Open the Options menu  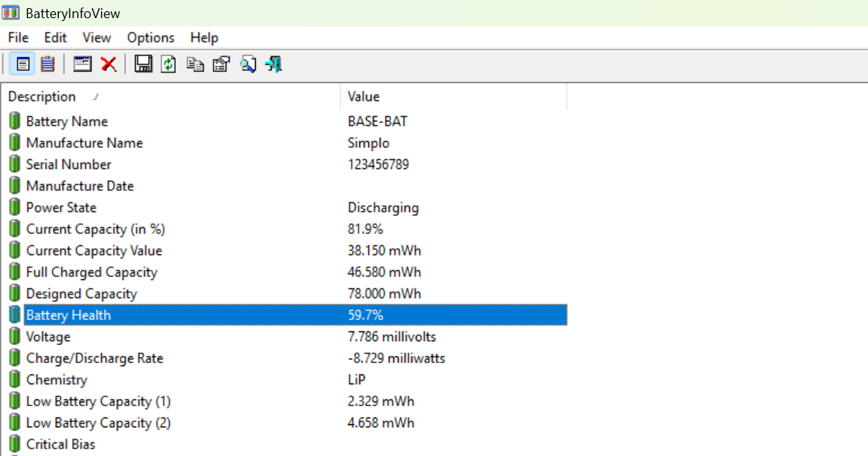pyautogui.click(x=150, y=38)
